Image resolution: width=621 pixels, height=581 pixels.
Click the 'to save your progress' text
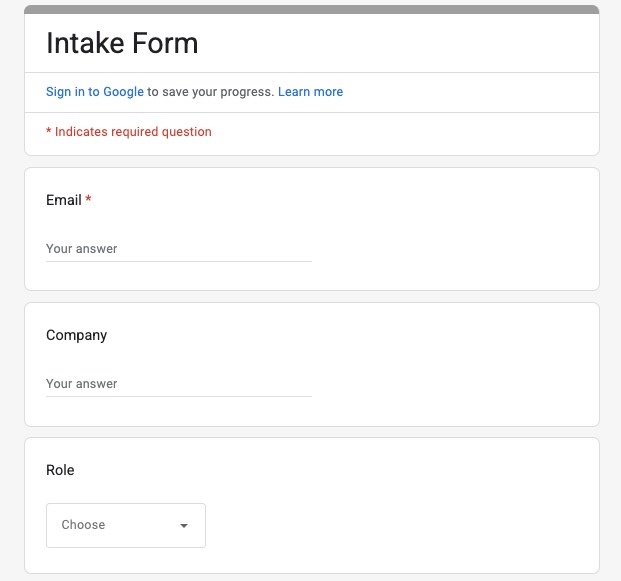point(210,92)
